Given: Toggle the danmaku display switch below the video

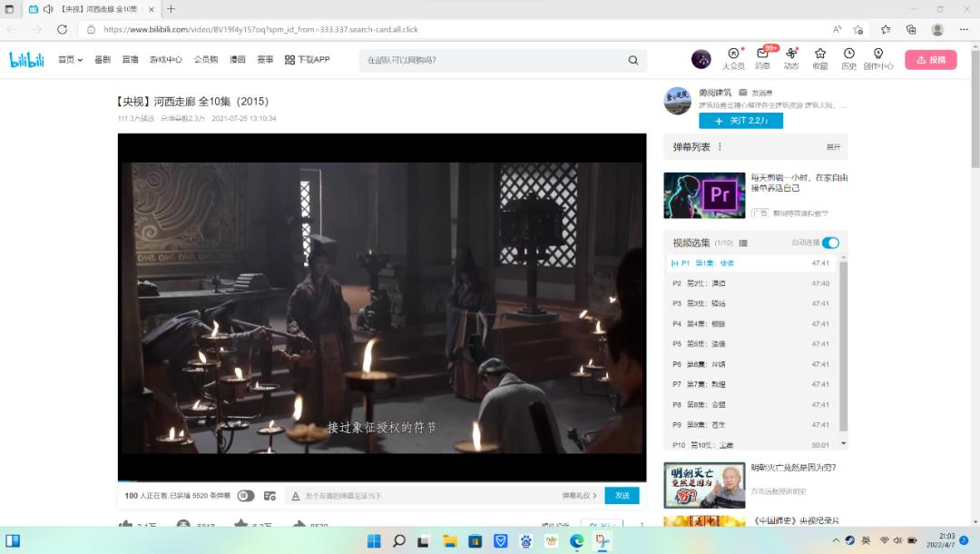Looking at the screenshot, I should 246,496.
